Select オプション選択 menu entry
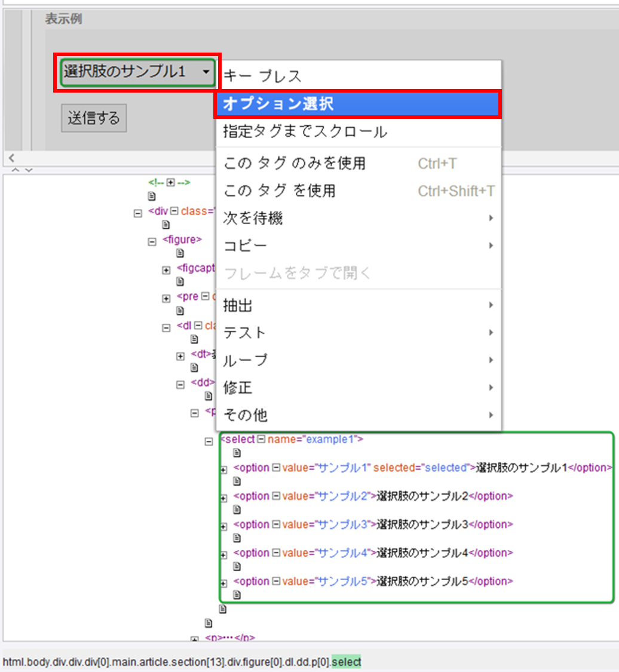This screenshot has width=619, height=672. click(358, 104)
